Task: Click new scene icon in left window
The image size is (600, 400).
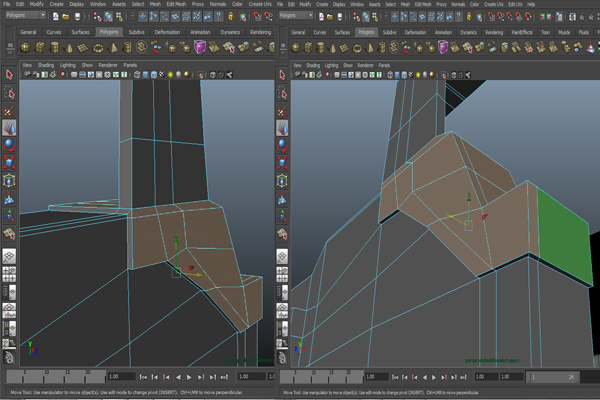Action: 56,16
